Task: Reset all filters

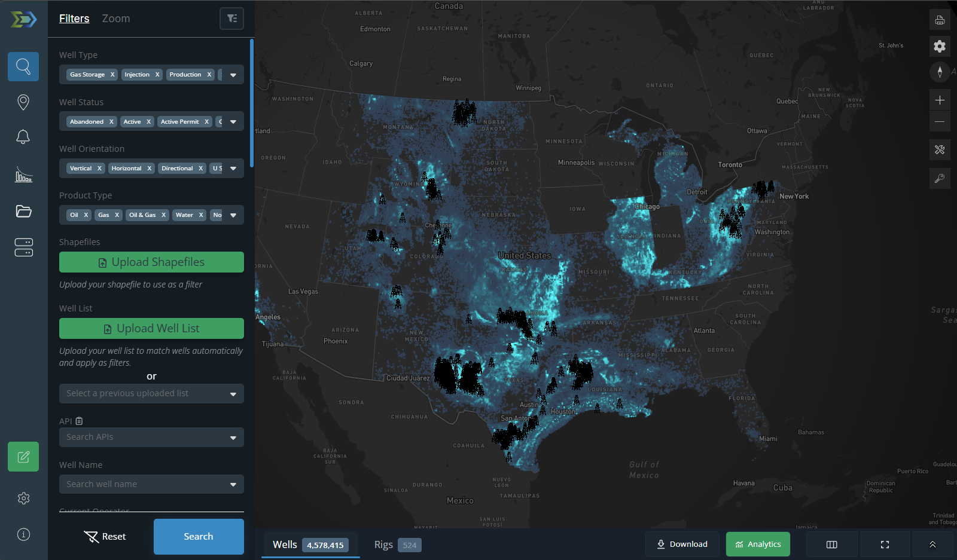Action: coord(105,537)
